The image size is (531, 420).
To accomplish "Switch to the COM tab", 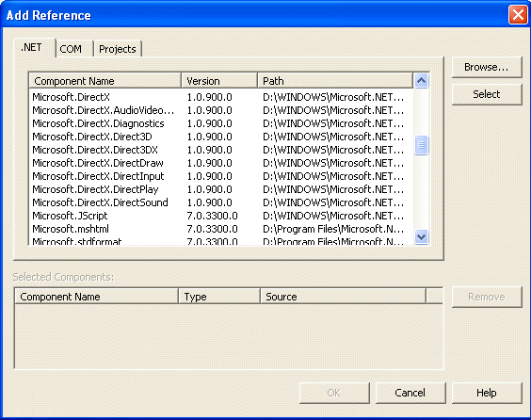I will pyautogui.click(x=74, y=49).
